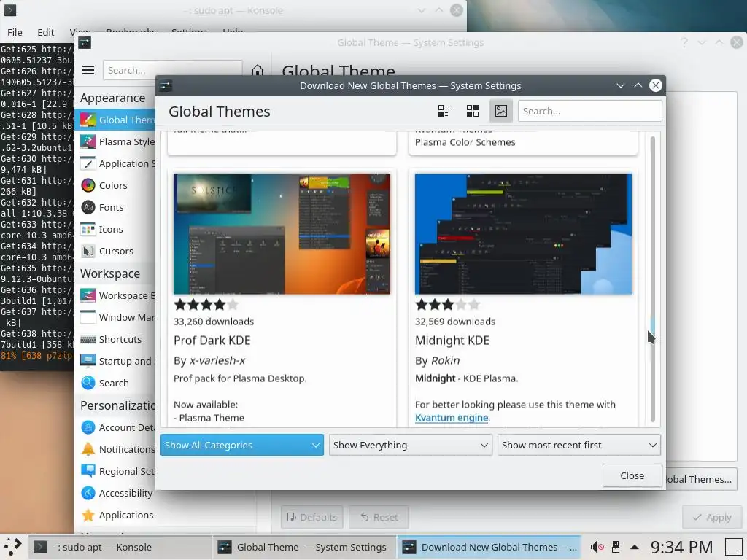
Task: Click the Prof Dark KDE star rating
Action: coord(206,304)
